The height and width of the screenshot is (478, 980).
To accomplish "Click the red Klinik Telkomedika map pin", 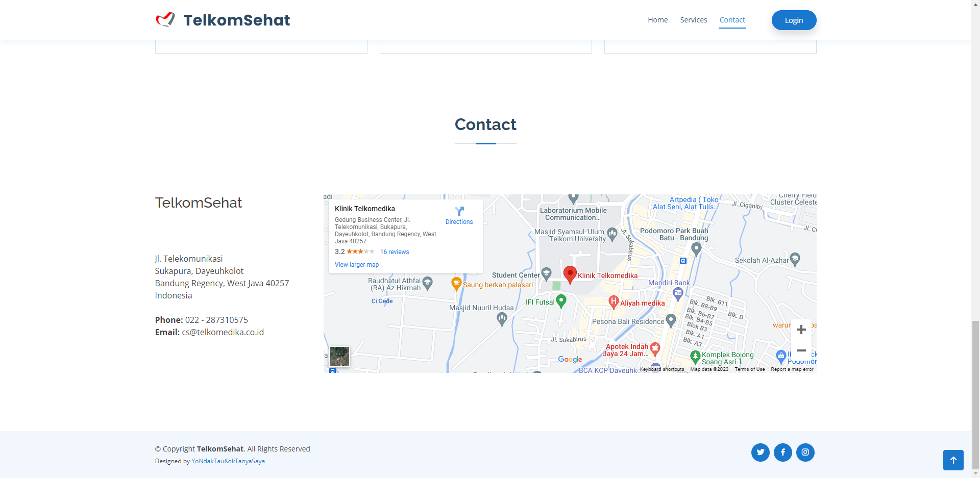I will click(x=570, y=274).
